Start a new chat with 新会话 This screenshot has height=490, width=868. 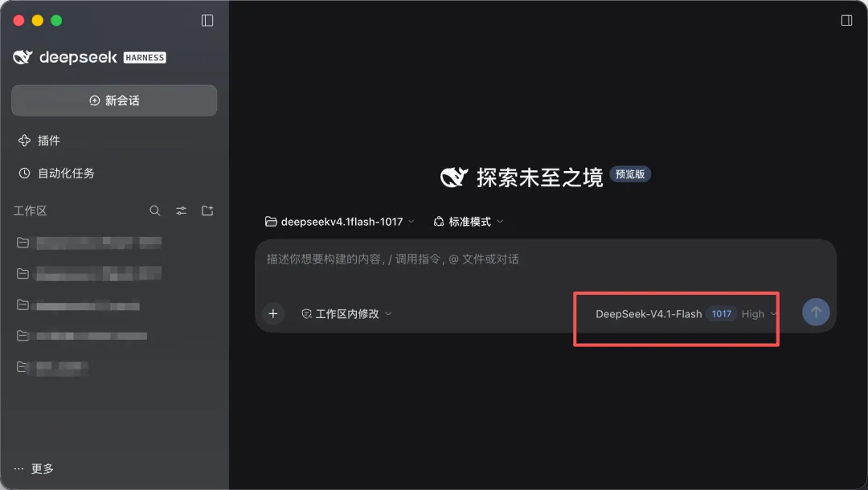tap(114, 100)
